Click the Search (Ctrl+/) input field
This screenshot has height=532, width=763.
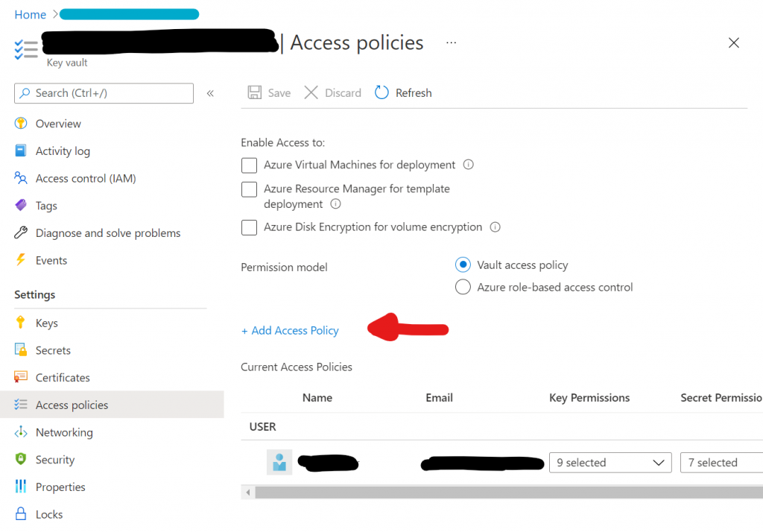(104, 93)
